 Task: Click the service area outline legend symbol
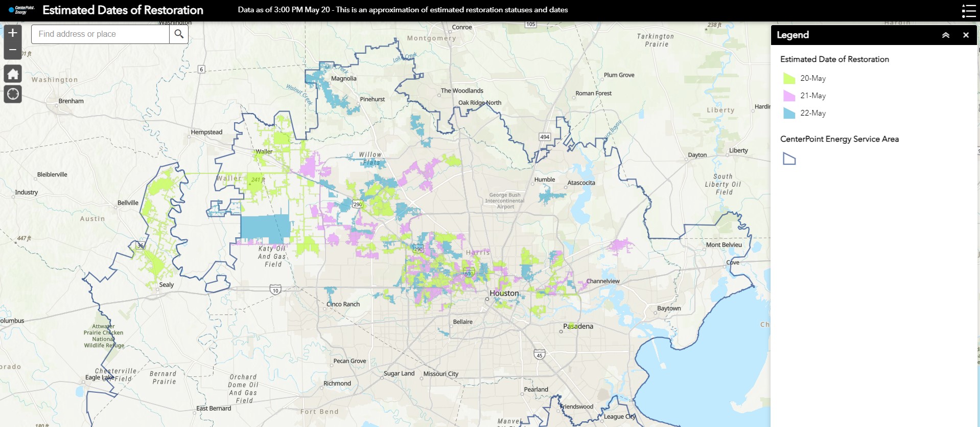[789, 159]
